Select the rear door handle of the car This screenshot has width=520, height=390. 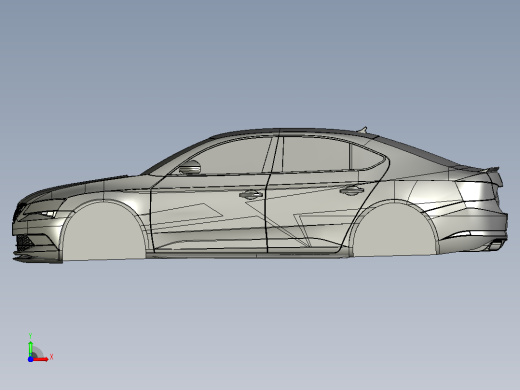click(x=351, y=190)
